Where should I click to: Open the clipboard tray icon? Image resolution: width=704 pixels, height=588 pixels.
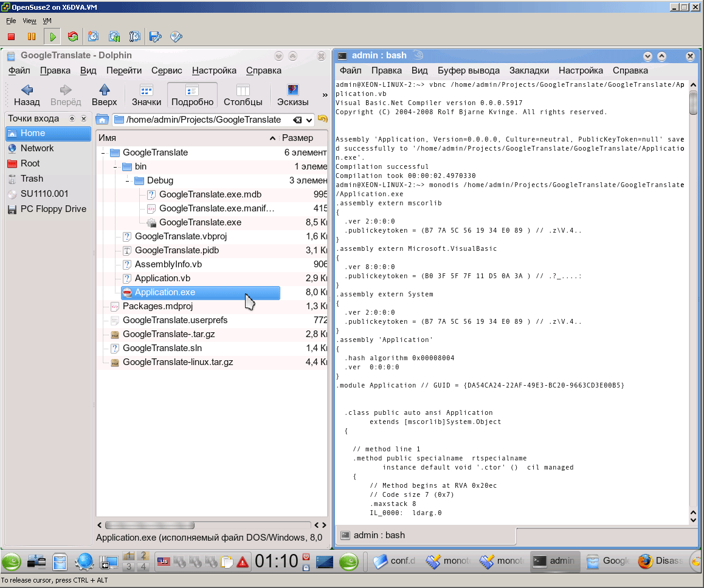(x=227, y=562)
